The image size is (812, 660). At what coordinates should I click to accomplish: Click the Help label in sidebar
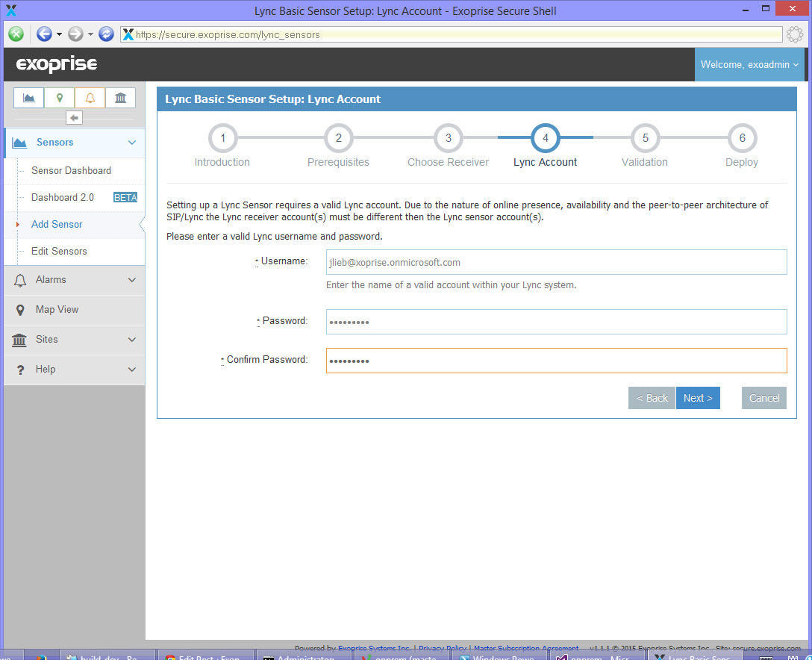[x=46, y=370]
